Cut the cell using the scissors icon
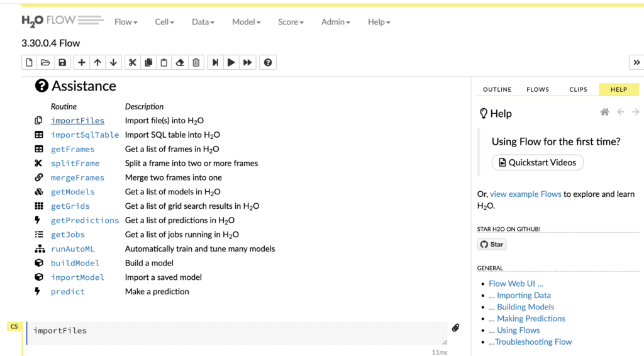Screen dimensions: 644x356 pyautogui.click(x=132, y=62)
